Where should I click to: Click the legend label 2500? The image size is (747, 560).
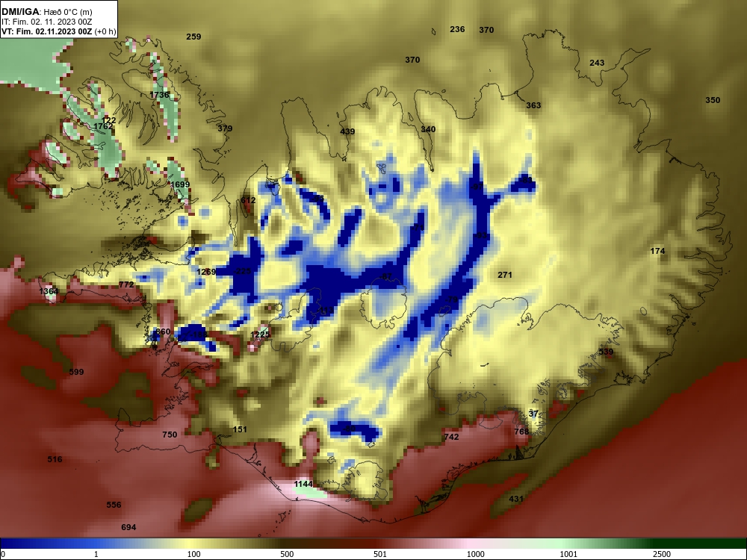pyautogui.click(x=662, y=554)
